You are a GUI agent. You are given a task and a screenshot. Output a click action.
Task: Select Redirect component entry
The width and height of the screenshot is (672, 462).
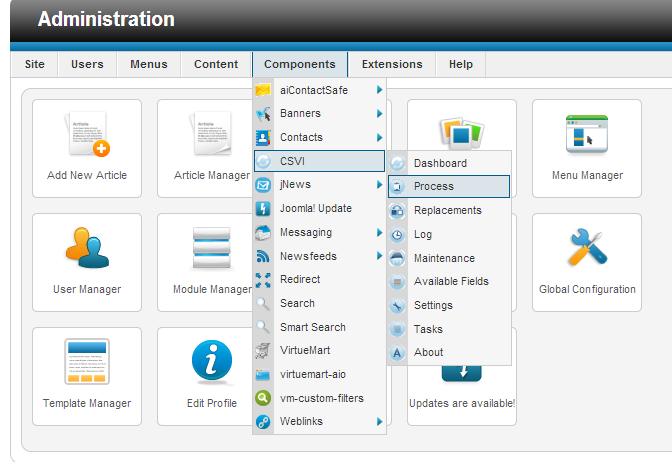pos(319,279)
